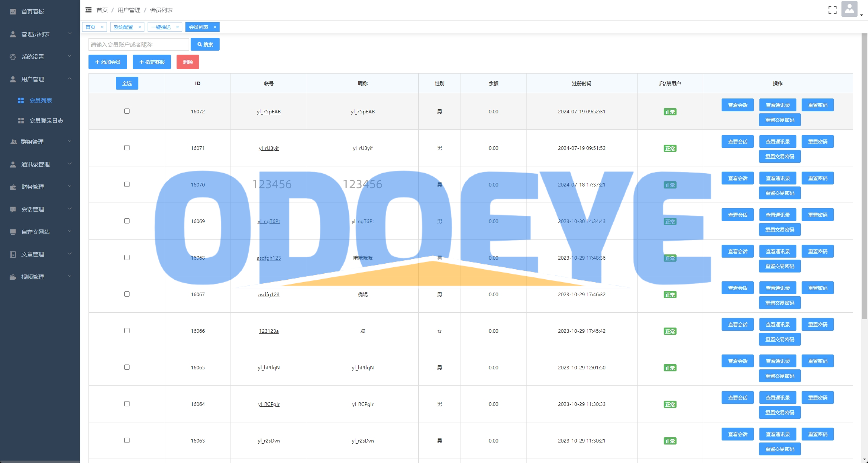This screenshot has width=868, height=463.
Task: Click 用户管理 in the breadcrumb
Action: tap(129, 10)
